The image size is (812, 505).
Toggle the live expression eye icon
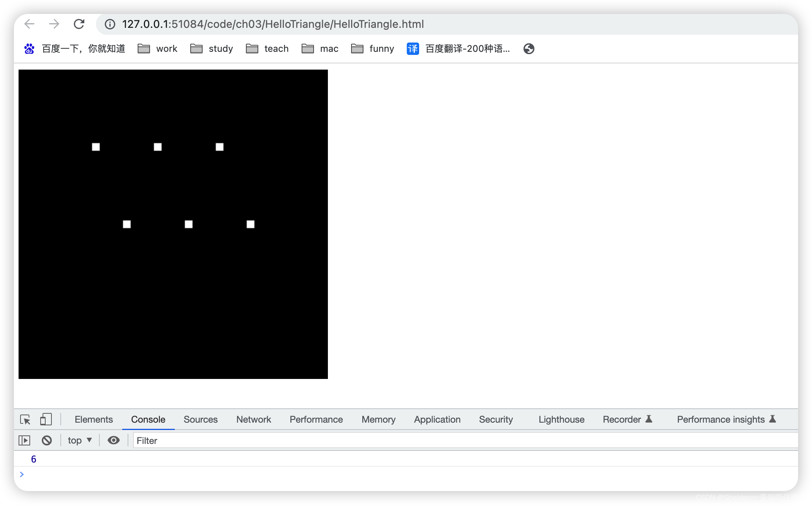tap(113, 440)
